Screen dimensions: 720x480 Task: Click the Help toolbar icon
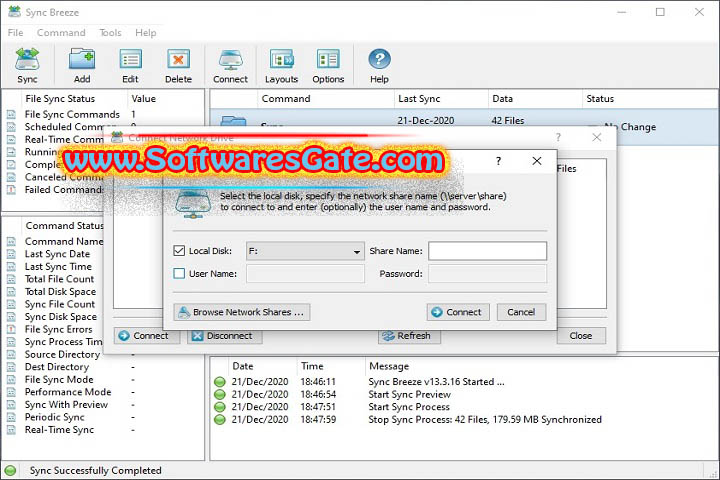point(379,65)
